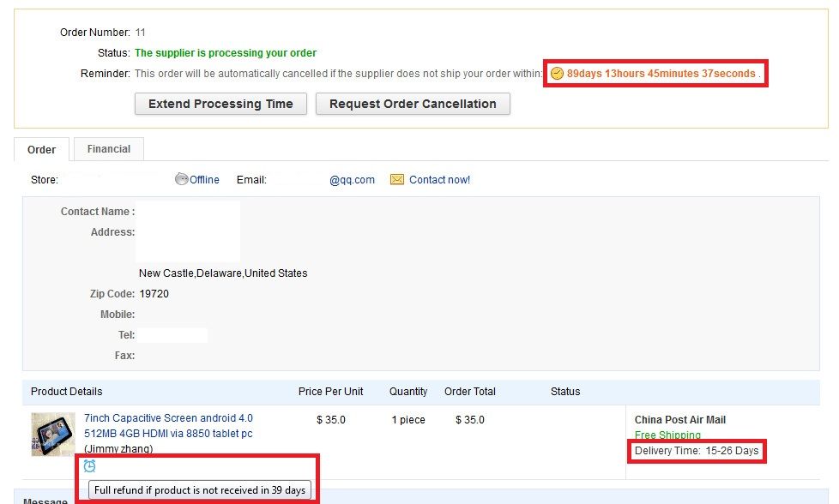Open the Offline status link
The image size is (839, 504).
pos(204,180)
